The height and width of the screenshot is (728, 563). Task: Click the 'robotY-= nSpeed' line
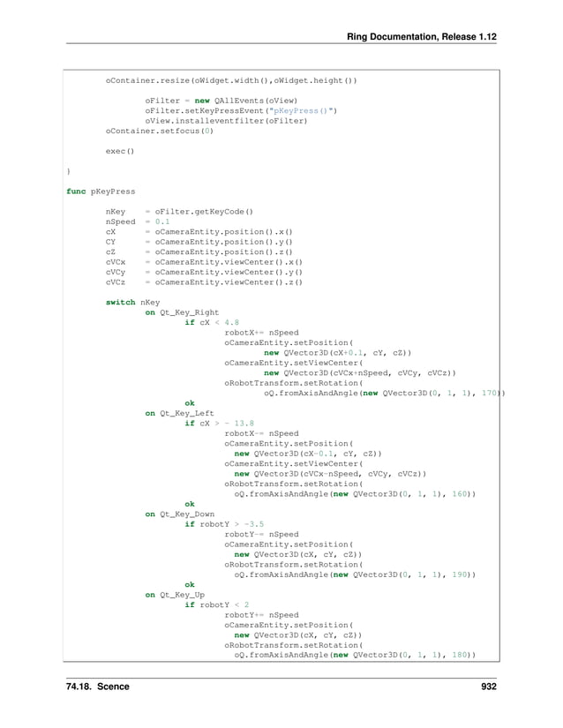tap(261, 535)
